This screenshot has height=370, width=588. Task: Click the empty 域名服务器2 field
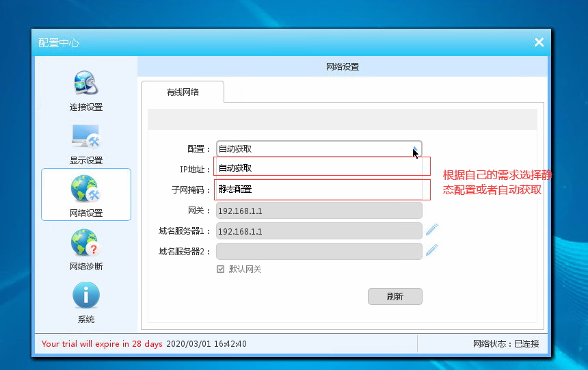[319, 252]
